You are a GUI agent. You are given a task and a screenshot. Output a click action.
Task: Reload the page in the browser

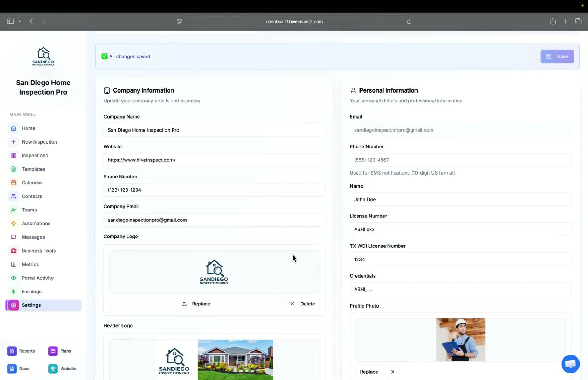pyautogui.click(x=409, y=21)
